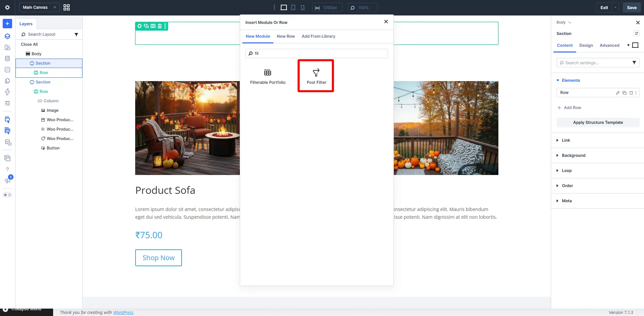Switch to Add From Library tab
This screenshot has height=316, width=644.
pos(318,36)
